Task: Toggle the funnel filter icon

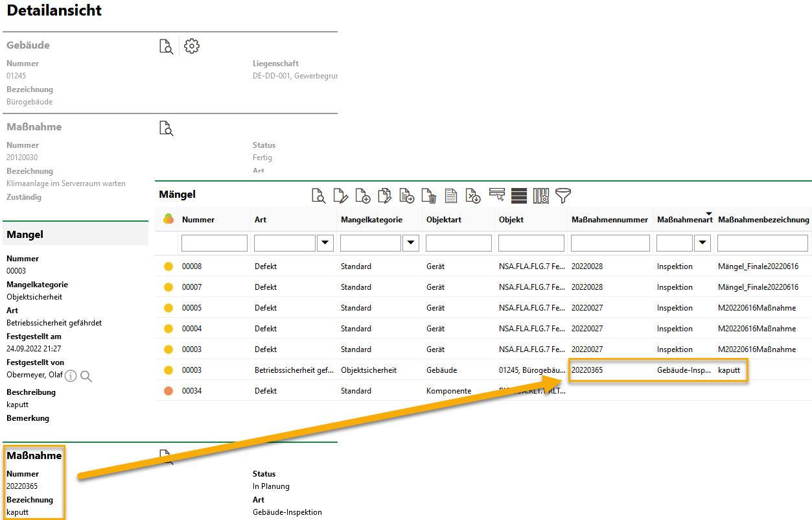Action: coord(563,195)
